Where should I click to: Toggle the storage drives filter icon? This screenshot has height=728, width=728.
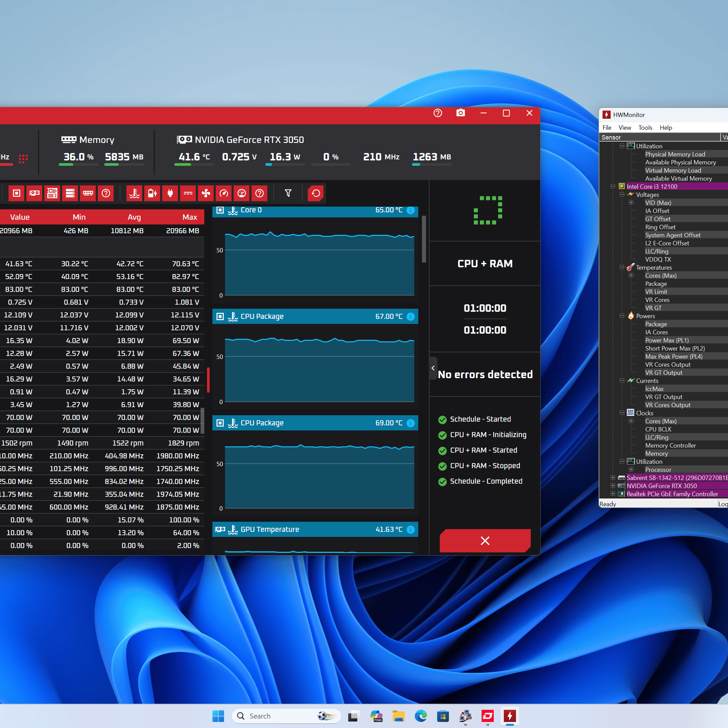point(70,193)
